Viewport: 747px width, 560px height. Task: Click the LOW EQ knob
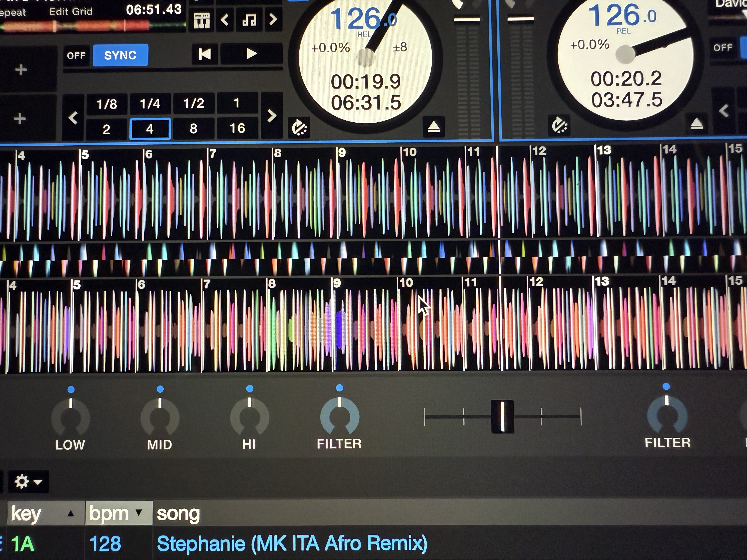(71, 416)
